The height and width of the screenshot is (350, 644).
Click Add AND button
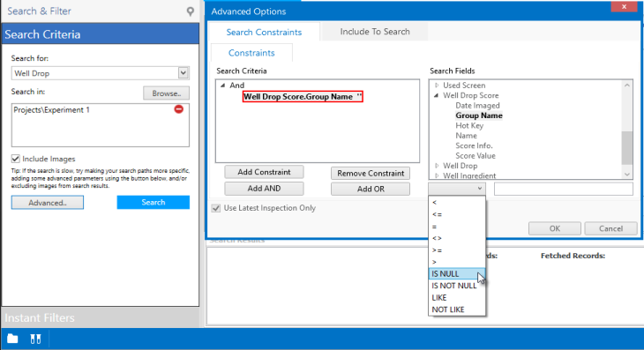click(264, 189)
